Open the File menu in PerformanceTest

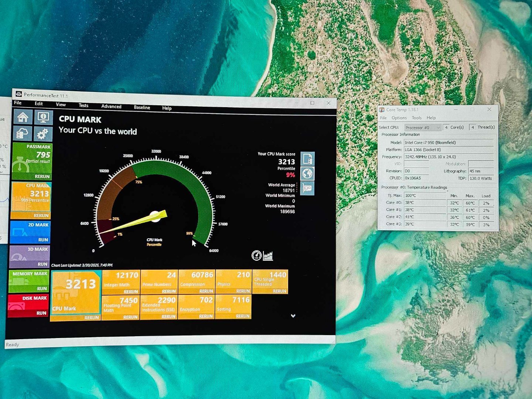point(18,103)
